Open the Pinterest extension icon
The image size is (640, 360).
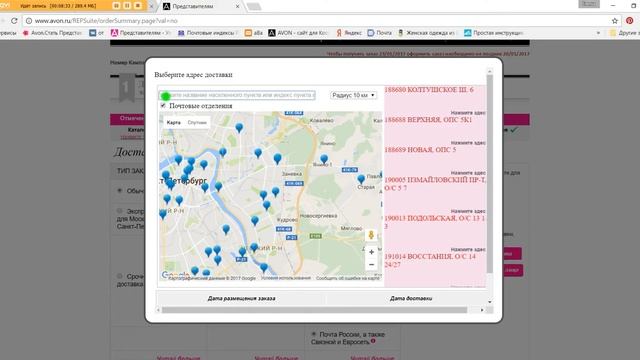(x=630, y=20)
